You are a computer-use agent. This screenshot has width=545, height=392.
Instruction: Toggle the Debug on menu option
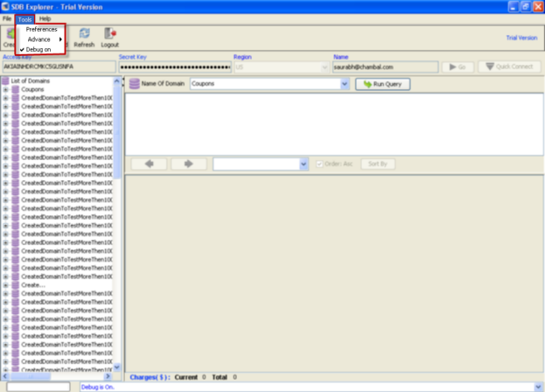point(38,49)
